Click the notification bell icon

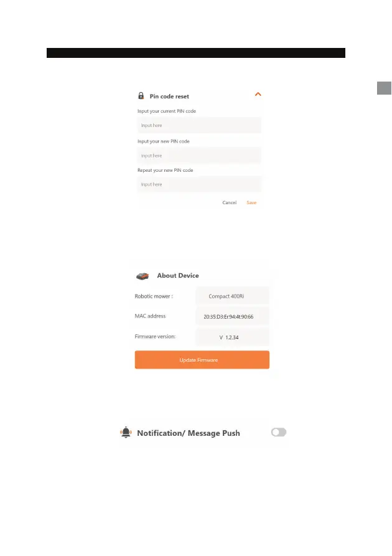click(126, 432)
